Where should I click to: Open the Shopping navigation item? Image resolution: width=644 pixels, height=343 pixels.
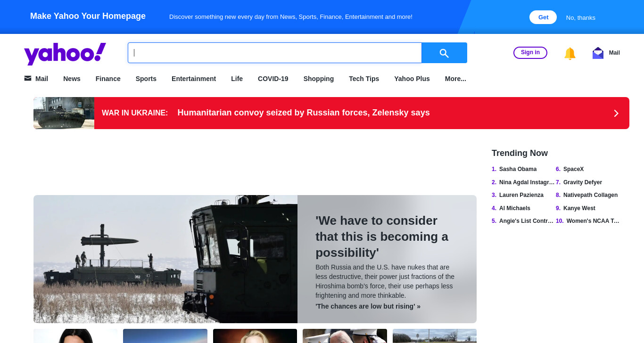point(319,79)
